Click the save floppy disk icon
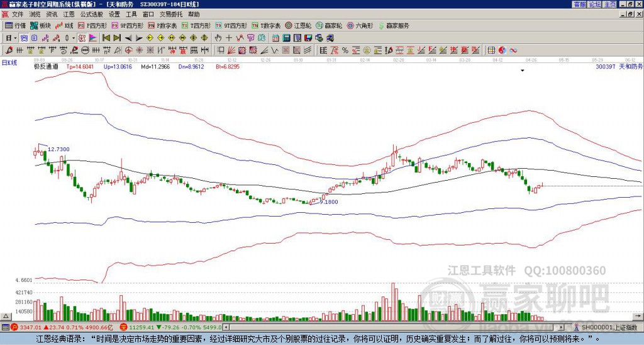The width and height of the screenshot is (644, 345). click(308, 38)
